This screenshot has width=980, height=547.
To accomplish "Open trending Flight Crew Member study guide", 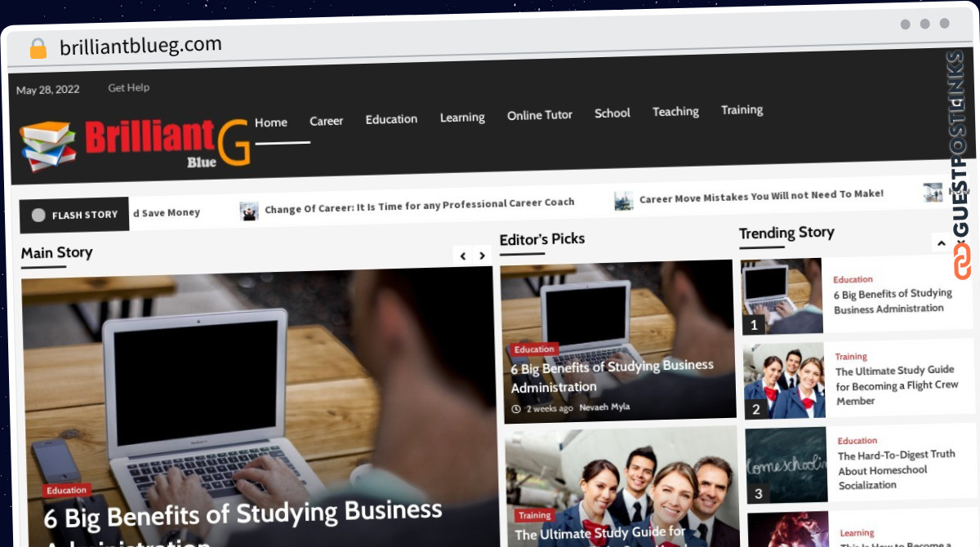I will [897, 385].
